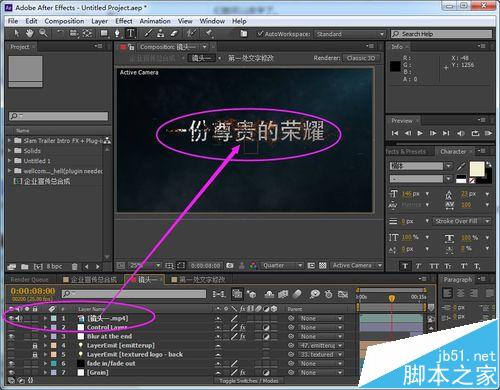Toggle transparency grid in viewer
Screen dimensions: 500x390
coord(322,266)
